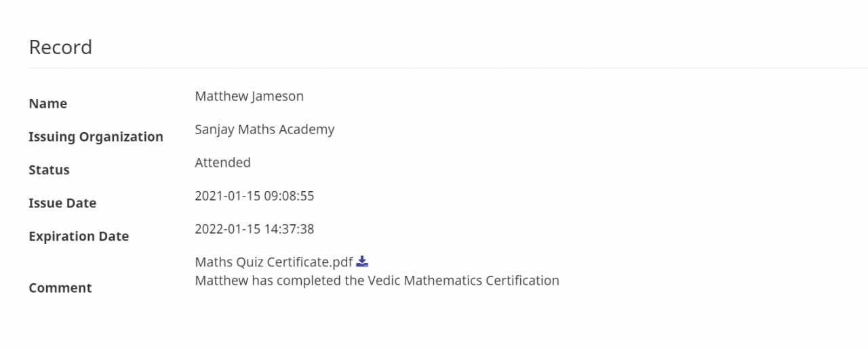Click the Expiration Date label
The height and width of the screenshot is (349, 868).
(x=79, y=237)
